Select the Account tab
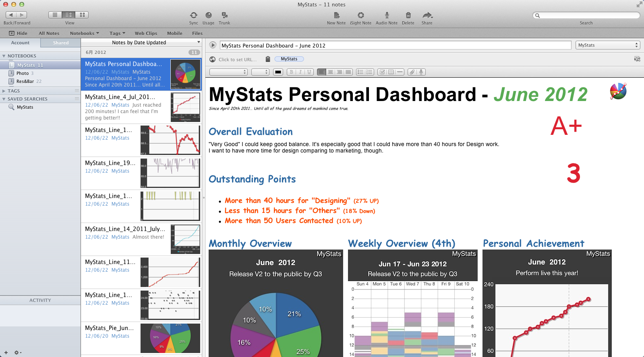 point(20,43)
